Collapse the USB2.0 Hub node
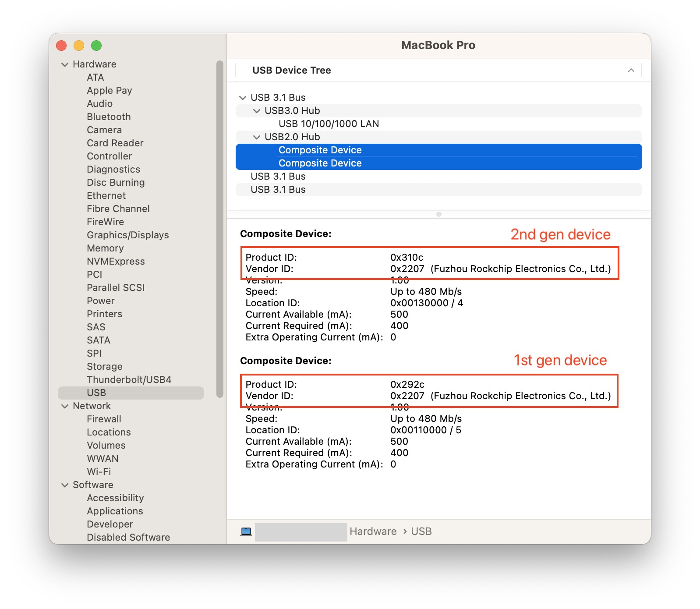Image resolution: width=700 pixels, height=609 pixels. coord(257,137)
